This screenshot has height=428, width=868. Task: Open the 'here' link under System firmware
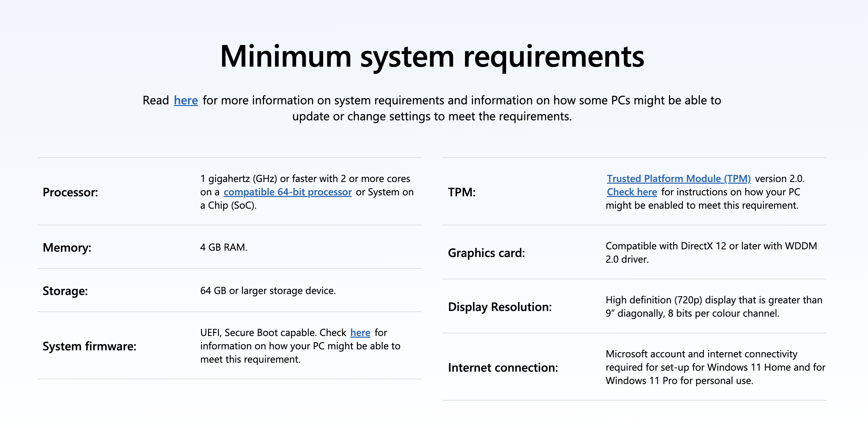coord(360,332)
